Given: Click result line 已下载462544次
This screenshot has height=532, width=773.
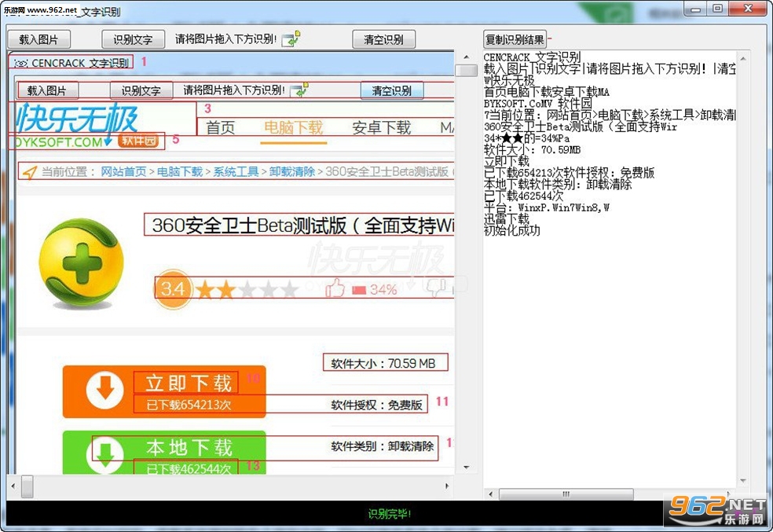Looking at the screenshot, I should click(x=523, y=196).
